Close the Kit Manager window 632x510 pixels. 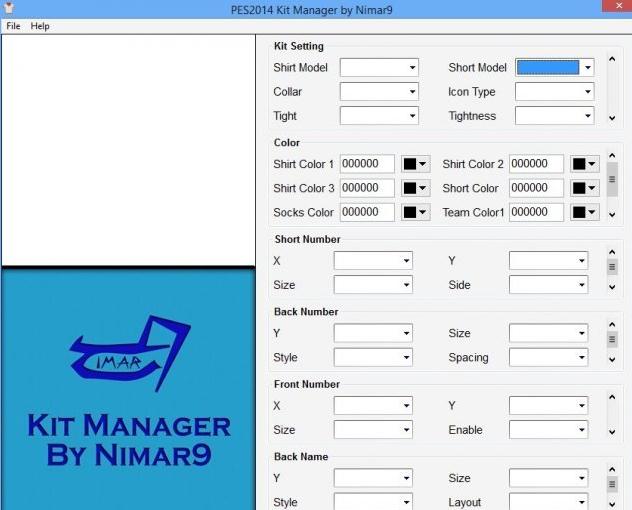(618, 6)
